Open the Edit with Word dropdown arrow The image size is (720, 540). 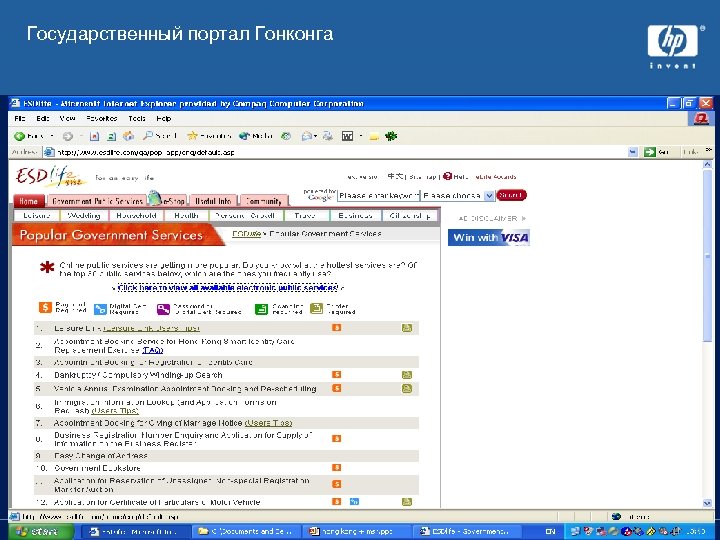(361, 136)
